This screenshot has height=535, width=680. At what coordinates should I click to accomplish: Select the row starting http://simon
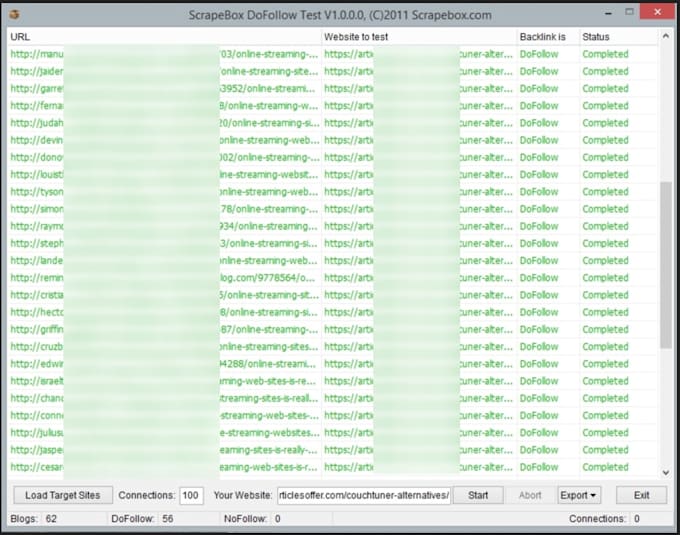point(333,209)
